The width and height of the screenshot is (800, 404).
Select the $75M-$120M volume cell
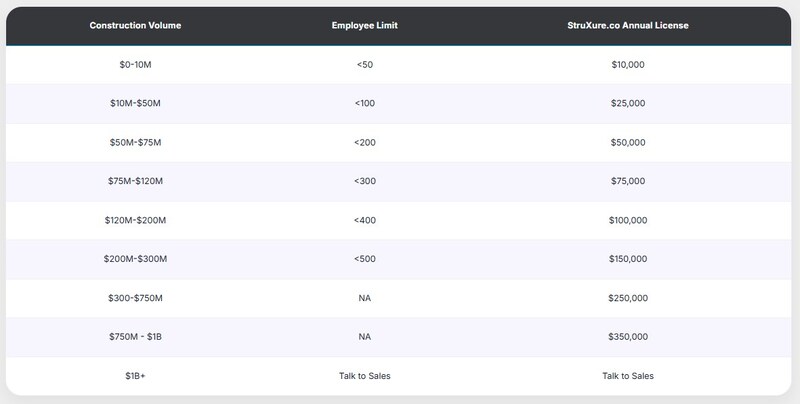[134, 182]
